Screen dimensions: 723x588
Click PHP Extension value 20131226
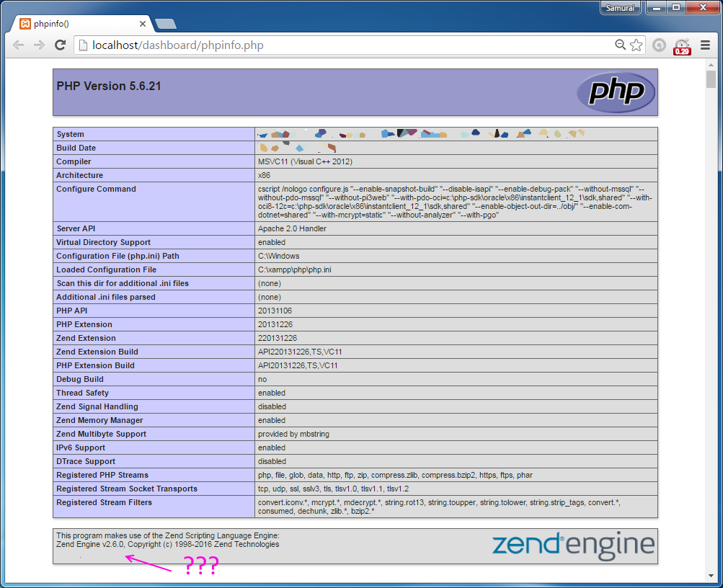coord(275,324)
